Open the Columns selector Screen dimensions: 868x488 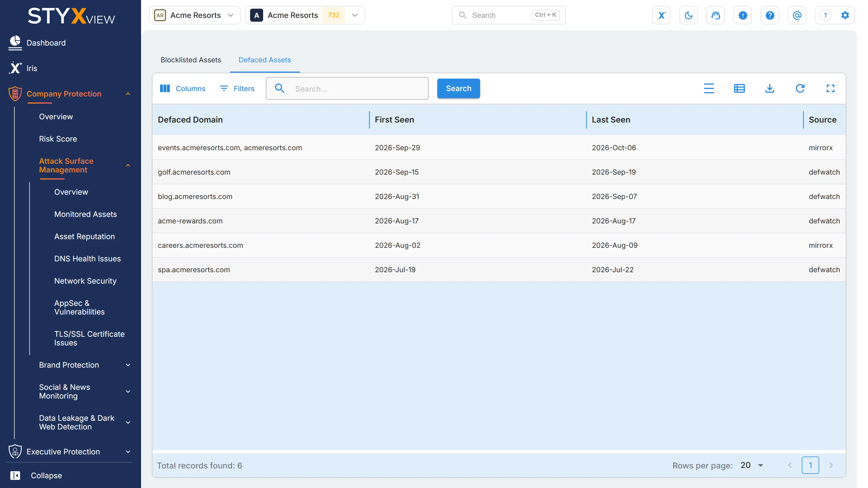pyautogui.click(x=183, y=89)
